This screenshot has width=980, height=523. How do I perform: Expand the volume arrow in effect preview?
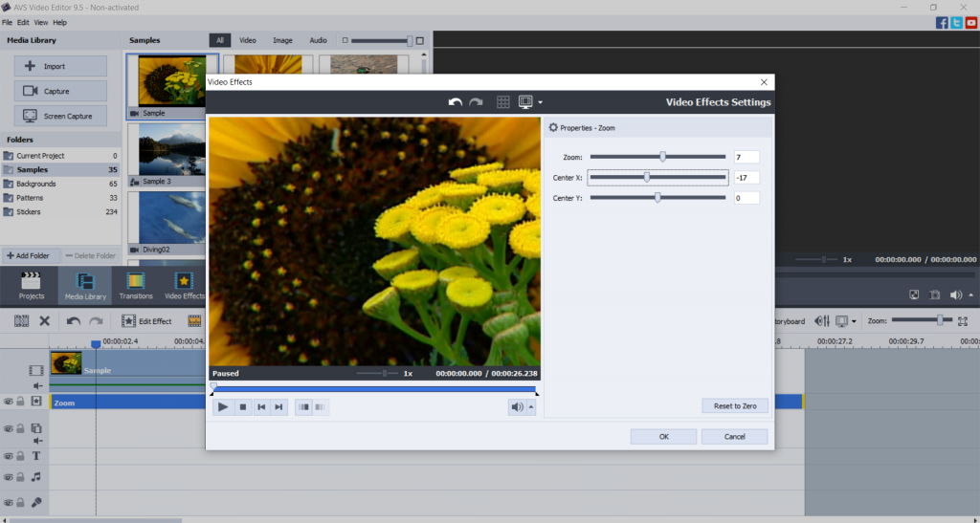pos(531,407)
